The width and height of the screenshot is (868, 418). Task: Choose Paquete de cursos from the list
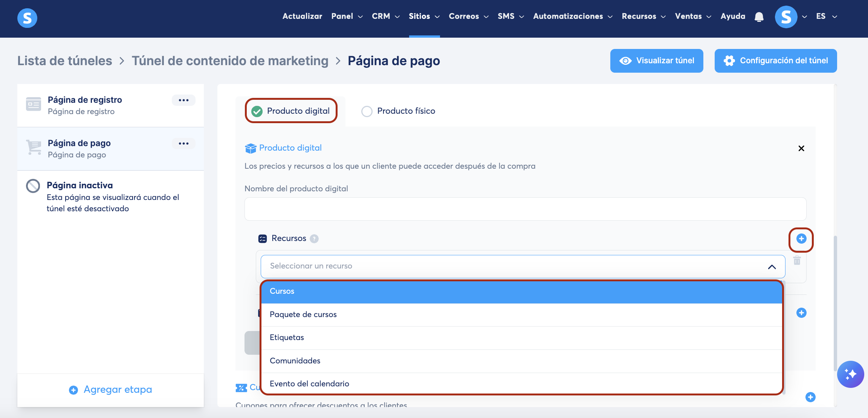click(x=303, y=314)
